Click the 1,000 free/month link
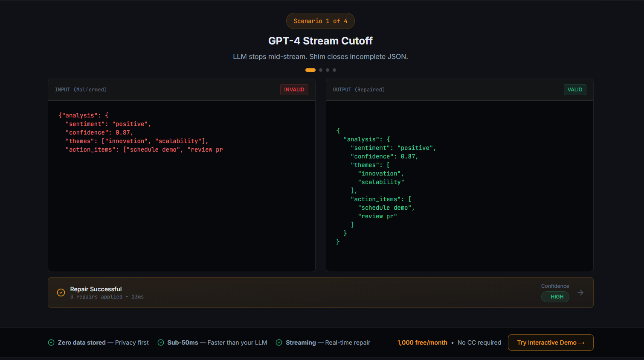The height and width of the screenshot is (360, 644). coord(422,342)
